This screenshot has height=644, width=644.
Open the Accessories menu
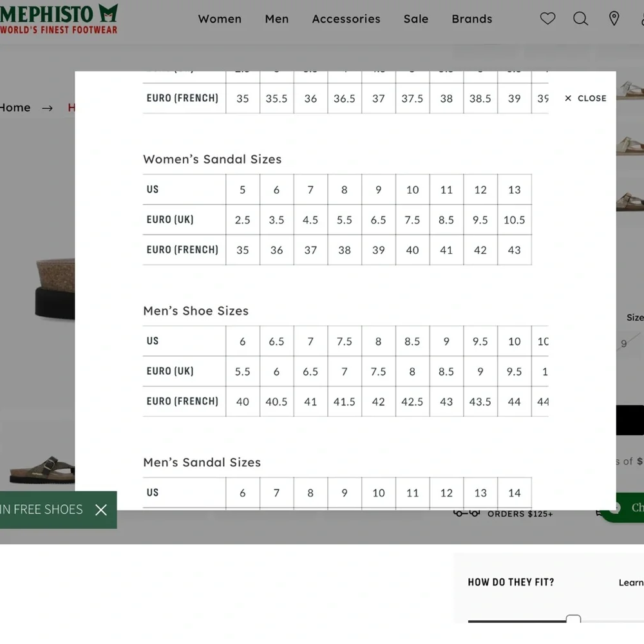pos(346,19)
